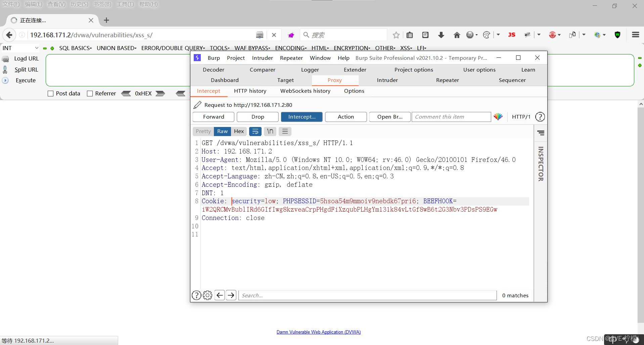The height and width of the screenshot is (345, 644).
Task: Switch to the Repeater tab in Burp
Action: [x=447, y=80]
